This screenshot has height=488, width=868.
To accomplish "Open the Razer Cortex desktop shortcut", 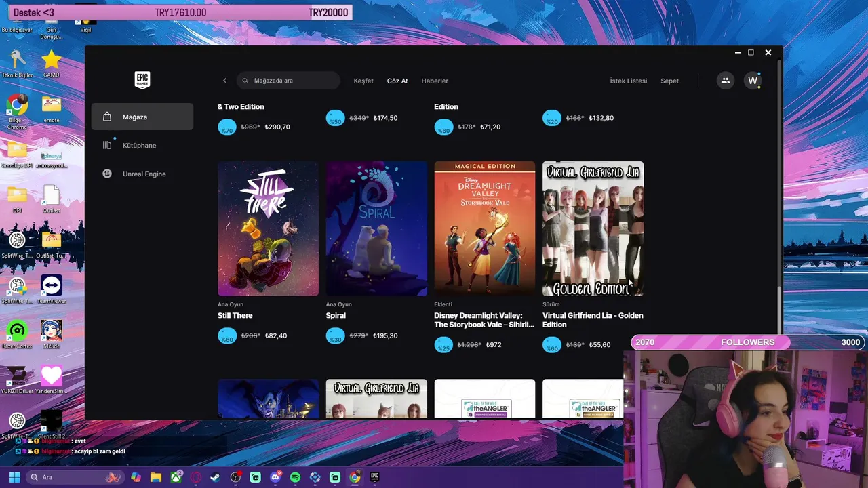I will (17, 335).
